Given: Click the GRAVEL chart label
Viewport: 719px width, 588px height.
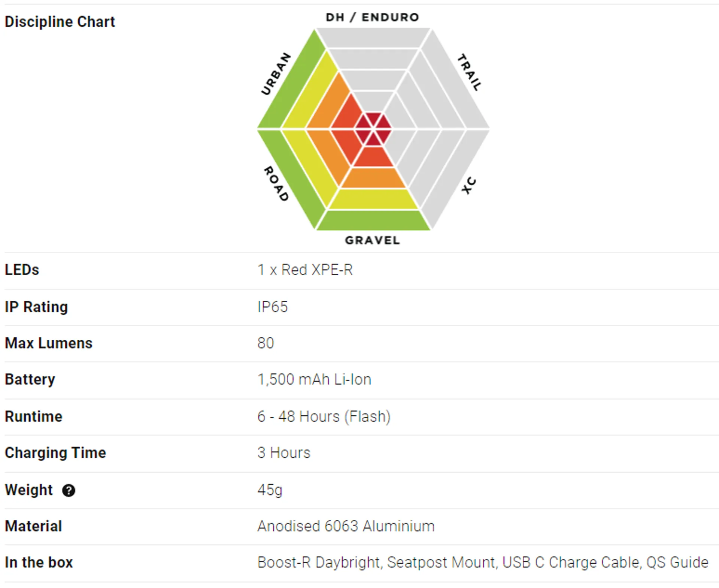Looking at the screenshot, I should [372, 240].
